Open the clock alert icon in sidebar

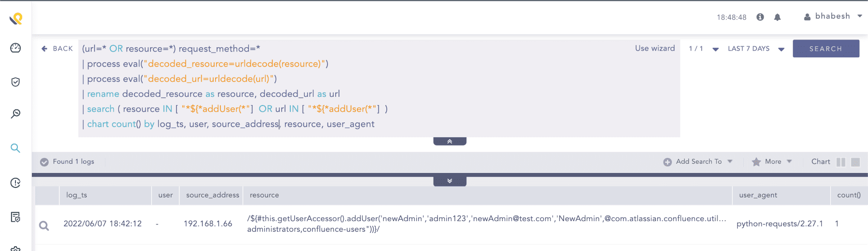coord(15,183)
